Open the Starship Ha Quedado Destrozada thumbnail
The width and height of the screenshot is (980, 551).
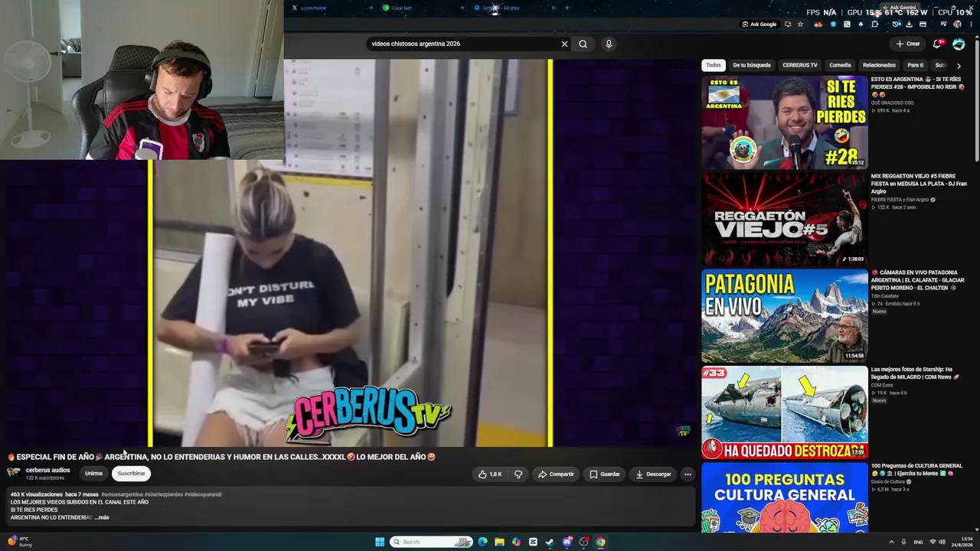tap(785, 412)
